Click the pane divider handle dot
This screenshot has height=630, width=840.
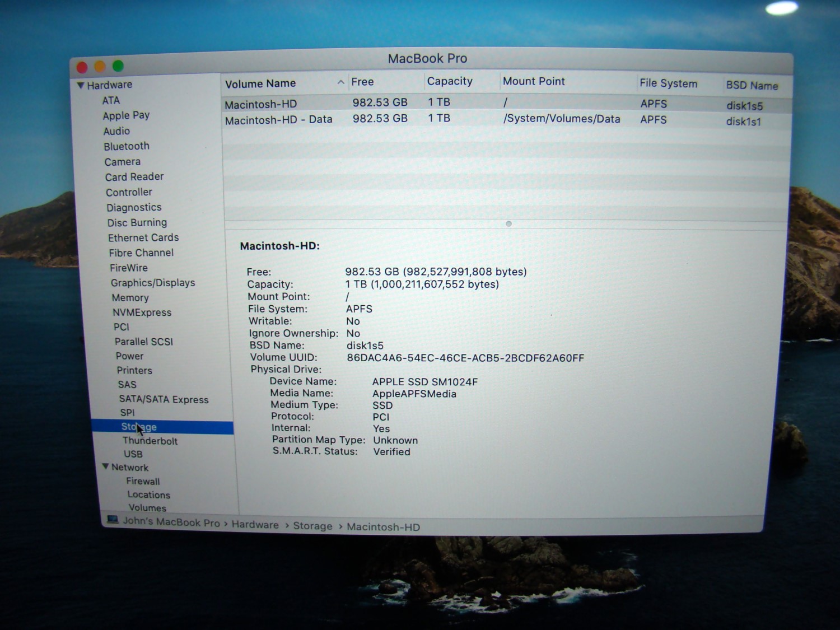(x=508, y=223)
